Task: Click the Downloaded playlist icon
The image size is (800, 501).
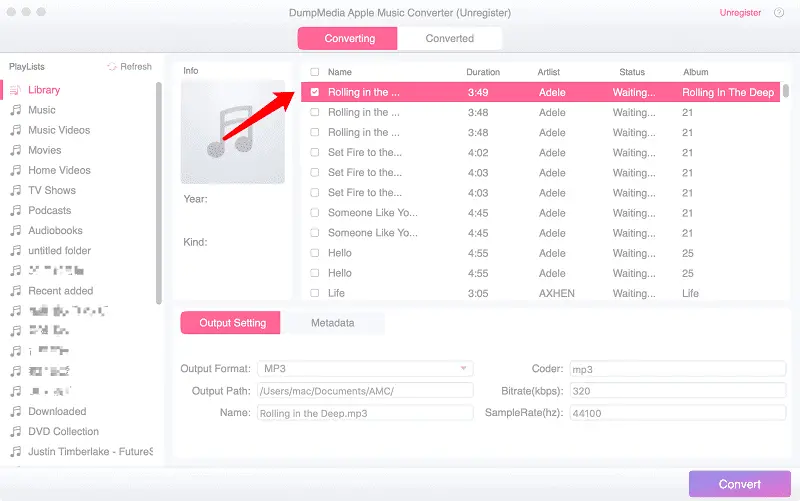Action: click(x=15, y=412)
